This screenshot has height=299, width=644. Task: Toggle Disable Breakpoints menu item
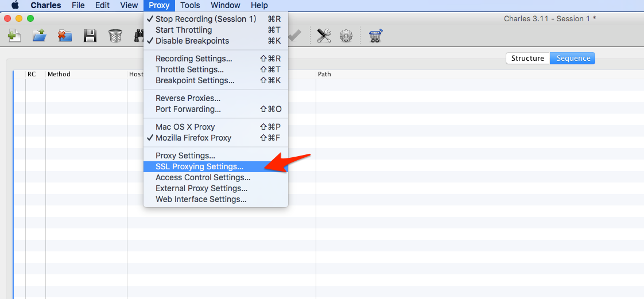click(x=216, y=41)
